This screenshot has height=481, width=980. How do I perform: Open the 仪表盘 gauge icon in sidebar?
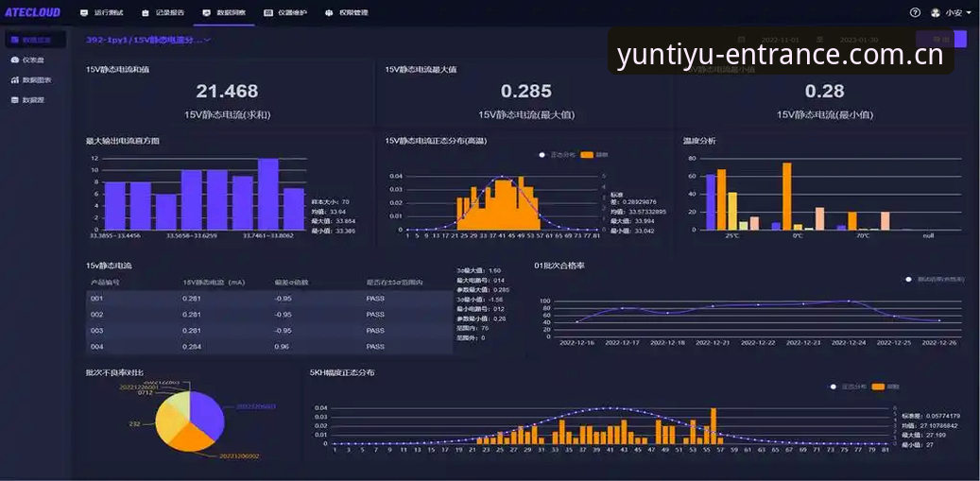pyautogui.click(x=15, y=60)
